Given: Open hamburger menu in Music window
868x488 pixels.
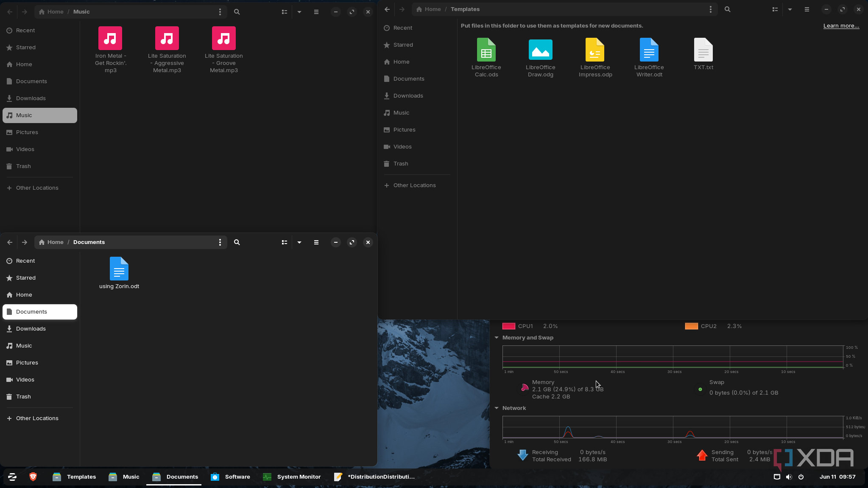Looking at the screenshot, I should click(x=316, y=12).
